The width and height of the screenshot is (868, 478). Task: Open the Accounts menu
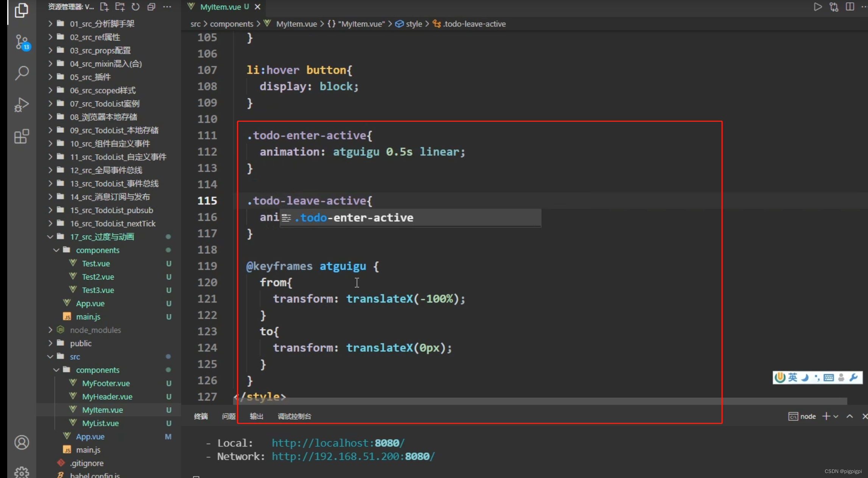click(x=22, y=442)
